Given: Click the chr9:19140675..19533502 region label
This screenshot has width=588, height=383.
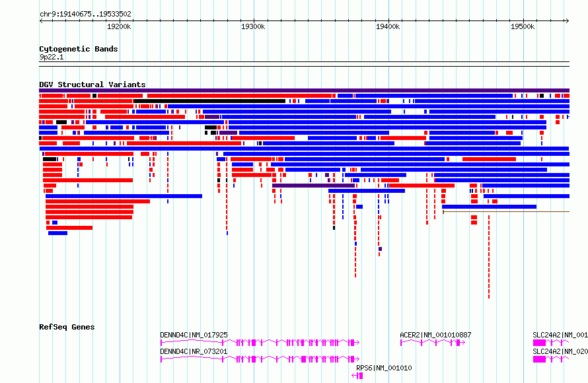Looking at the screenshot, I should click(x=85, y=14).
